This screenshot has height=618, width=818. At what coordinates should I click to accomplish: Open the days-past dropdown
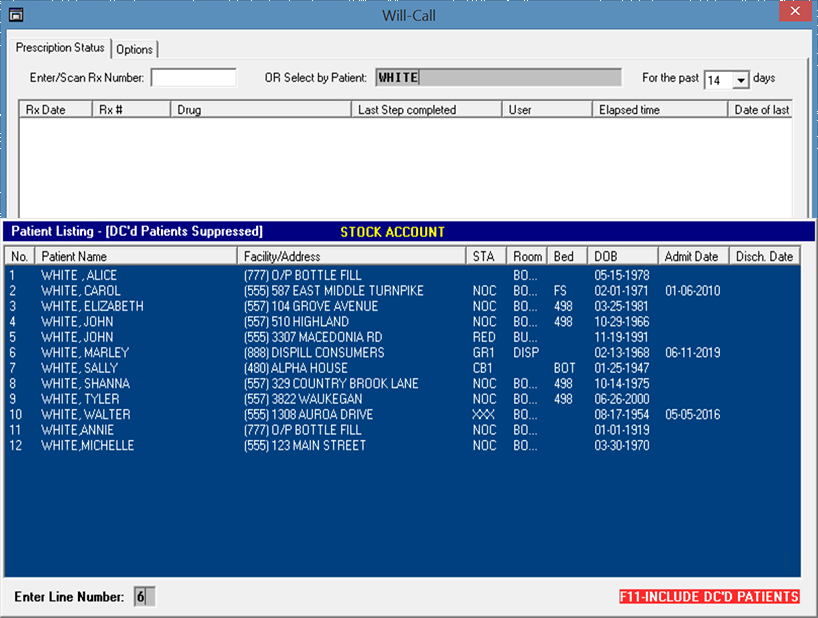pyautogui.click(x=740, y=80)
